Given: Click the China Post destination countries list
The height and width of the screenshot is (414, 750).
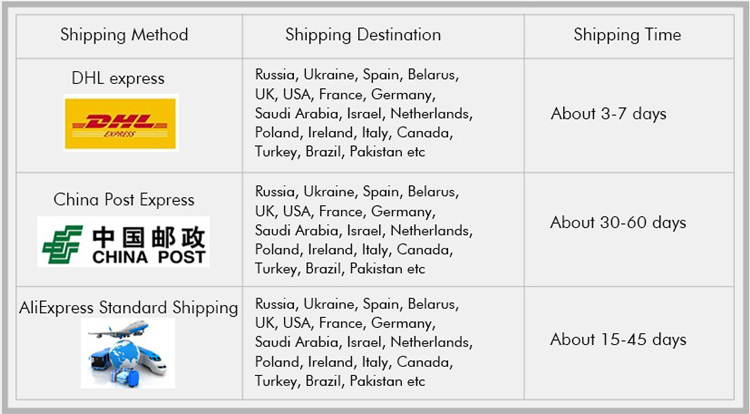Looking at the screenshot, I should (364, 229).
